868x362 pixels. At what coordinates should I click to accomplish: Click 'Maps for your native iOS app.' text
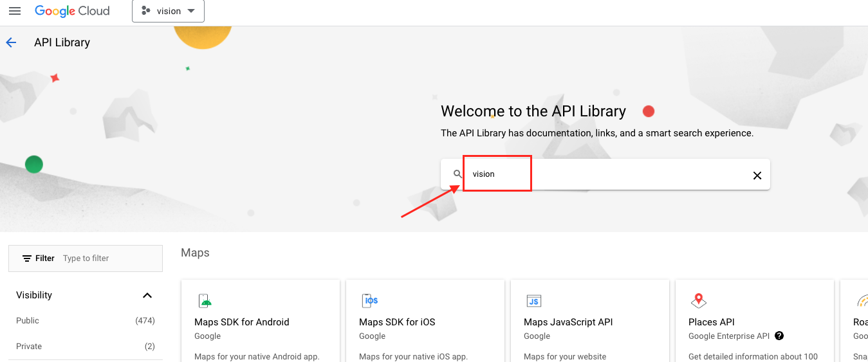(x=413, y=356)
